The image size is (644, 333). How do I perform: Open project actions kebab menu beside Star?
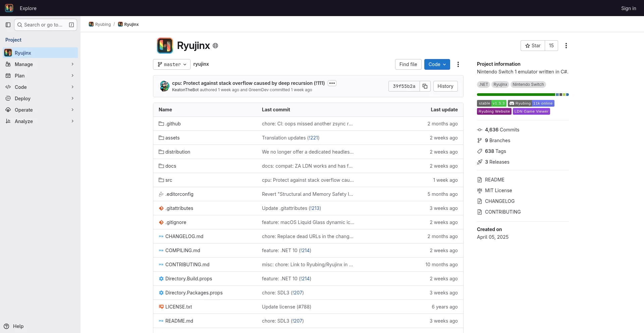[566, 46]
